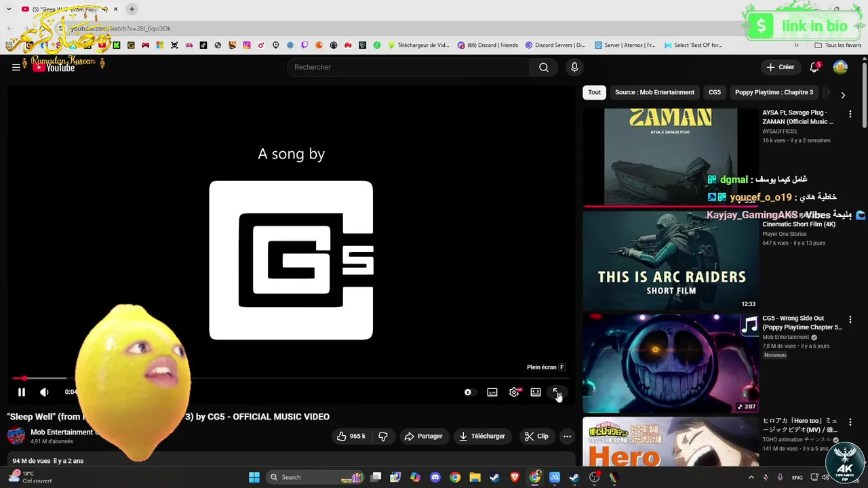The height and width of the screenshot is (488, 868).
Task: Open more actions three-dot menu under video
Action: coord(568,436)
